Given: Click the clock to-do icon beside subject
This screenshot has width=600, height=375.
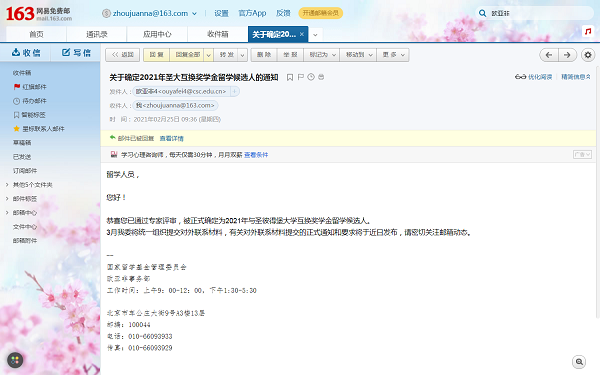Looking at the screenshot, I should click(x=311, y=77).
